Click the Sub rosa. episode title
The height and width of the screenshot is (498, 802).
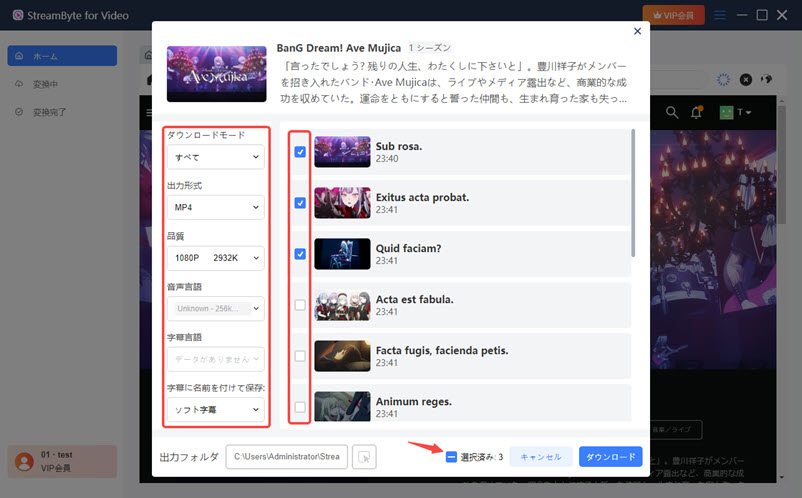(399, 146)
